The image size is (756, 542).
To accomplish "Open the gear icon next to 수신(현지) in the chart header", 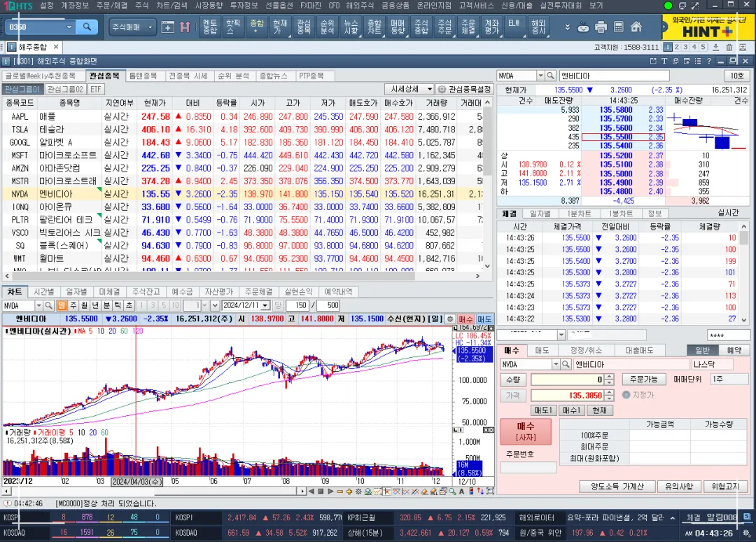I will (450, 319).
